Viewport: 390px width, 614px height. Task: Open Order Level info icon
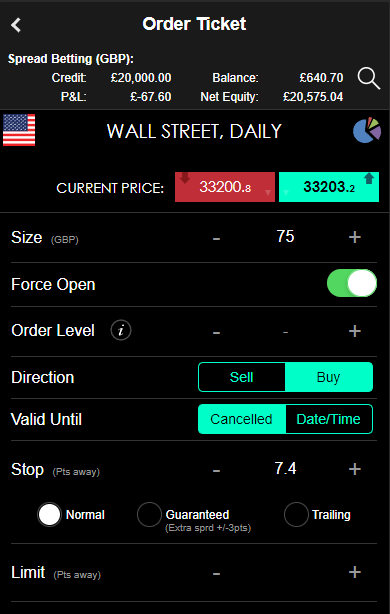[x=121, y=330]
